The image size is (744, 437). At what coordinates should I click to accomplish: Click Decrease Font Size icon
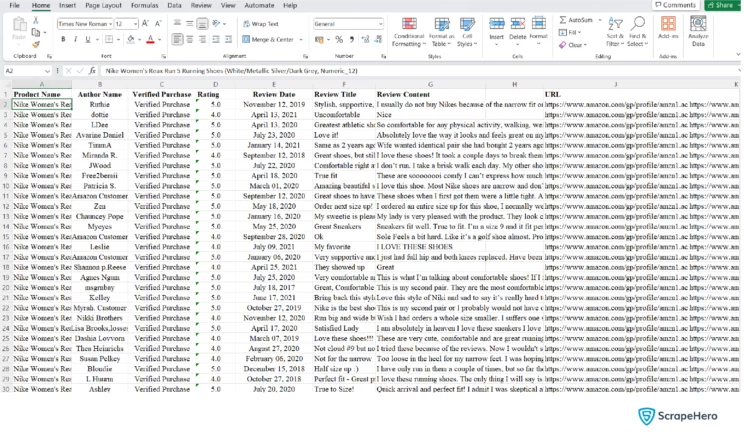[x=158, y=24]
